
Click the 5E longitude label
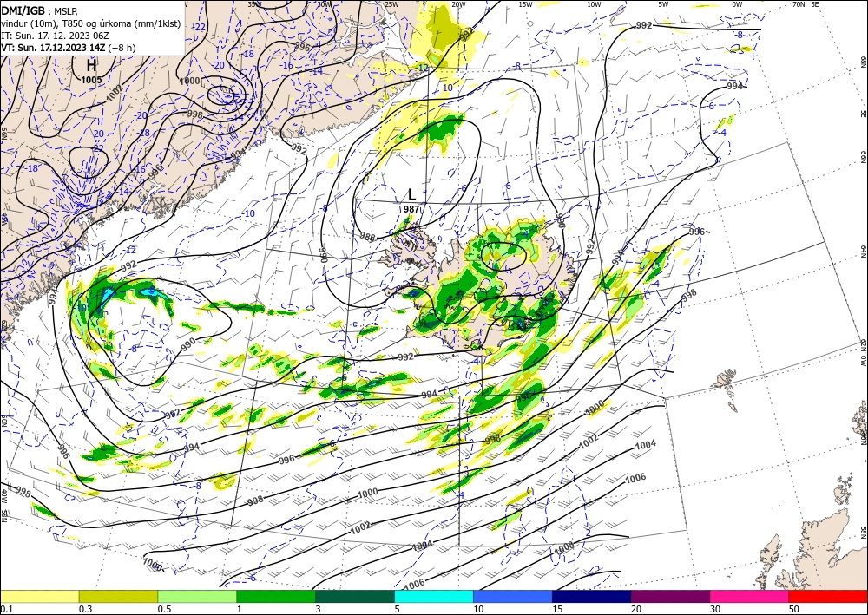[x=815, y=4]
